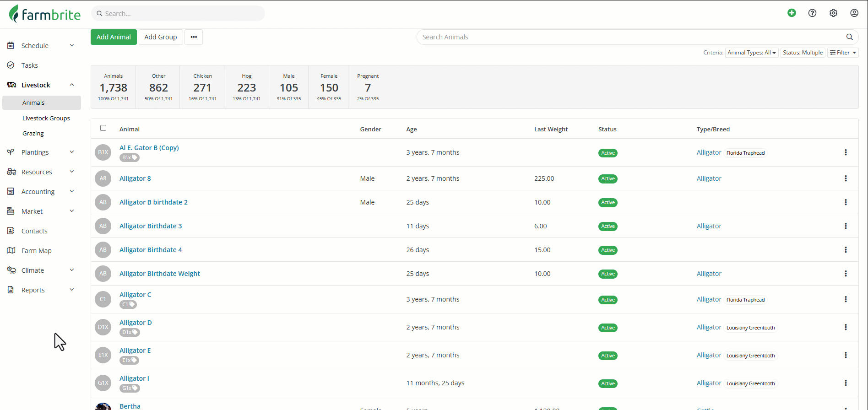Click the green quick-add plus icon
The height and width of the screenshot is (410, 868).
tap(792, 13)
